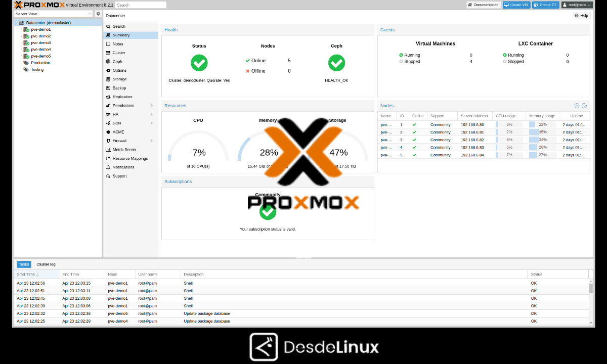Click the Help button
The image size is (607, 364).
(x=582, y=16)
